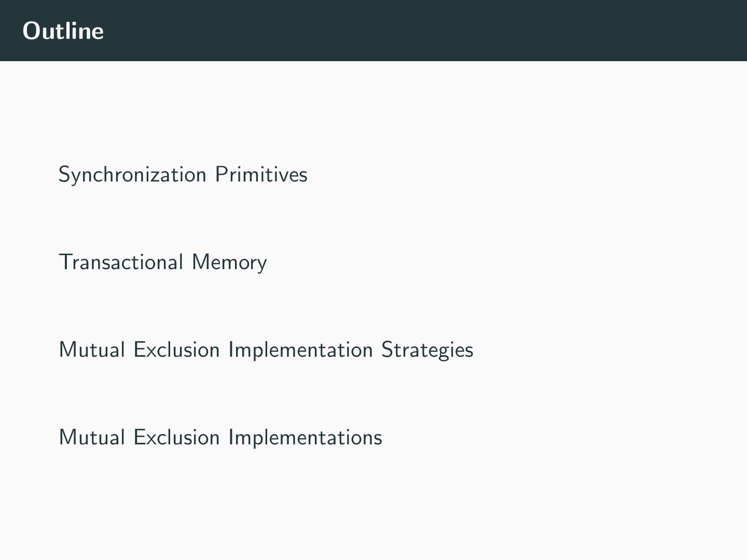Click the word Memory in second entry
This screenshot has width=747, height=560.
229,262
